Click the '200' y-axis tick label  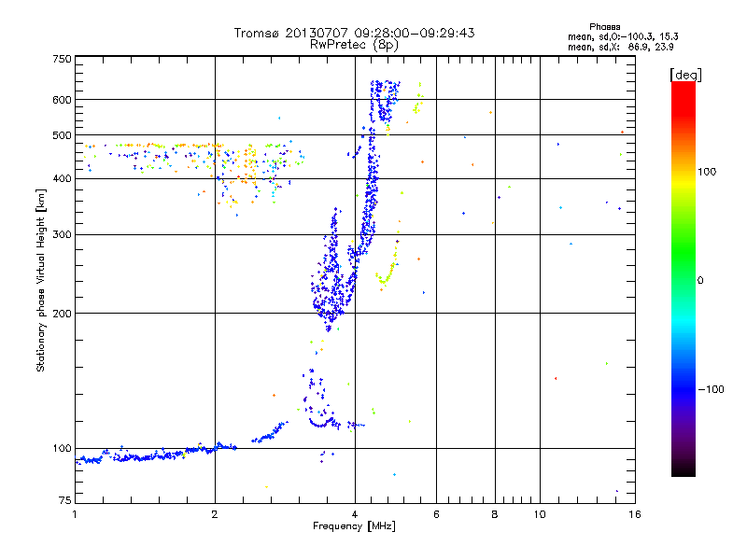(x=62, y=314)
